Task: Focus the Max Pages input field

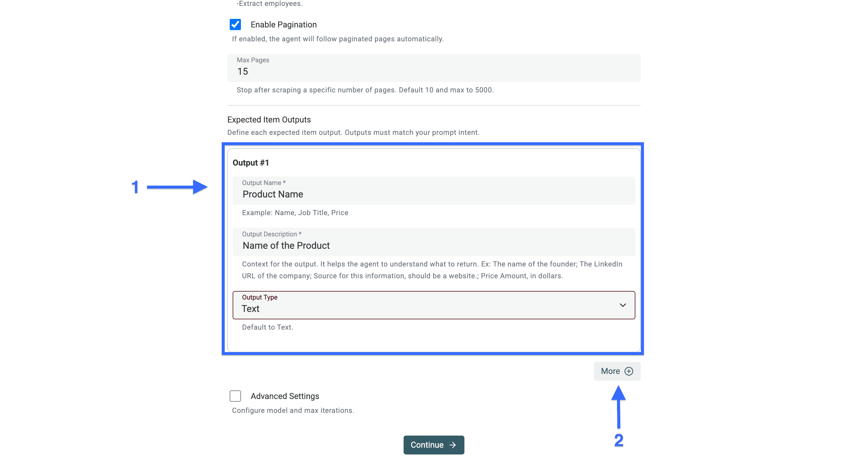Action: [x=433, y=71]
